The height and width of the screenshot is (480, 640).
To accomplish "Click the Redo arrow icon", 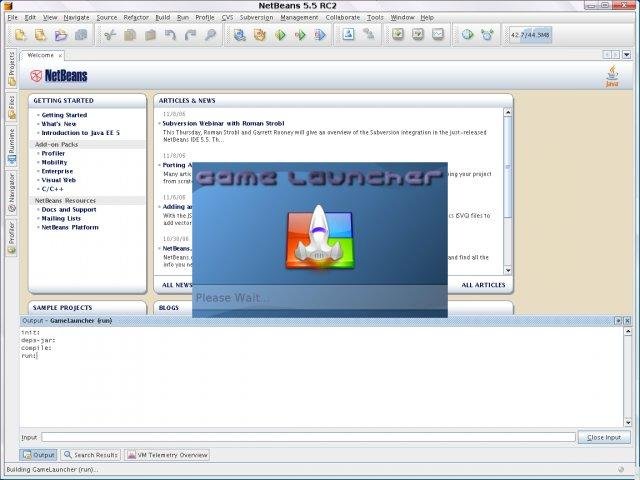I will pyautogui.click(x=190, y=35).
